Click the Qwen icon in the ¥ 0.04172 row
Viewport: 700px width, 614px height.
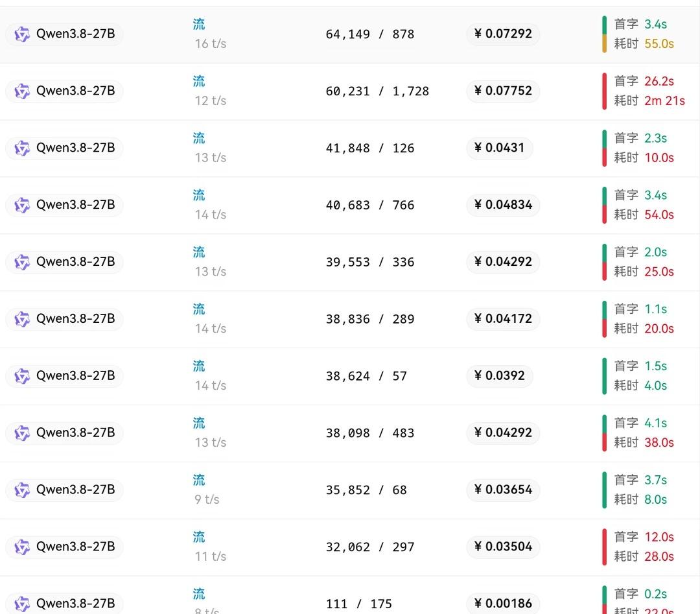(22, 319)
